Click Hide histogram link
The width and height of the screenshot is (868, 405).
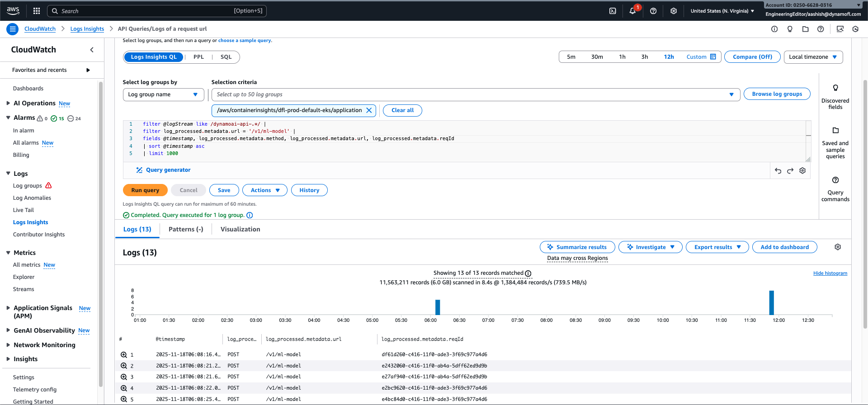pos(830,273)
